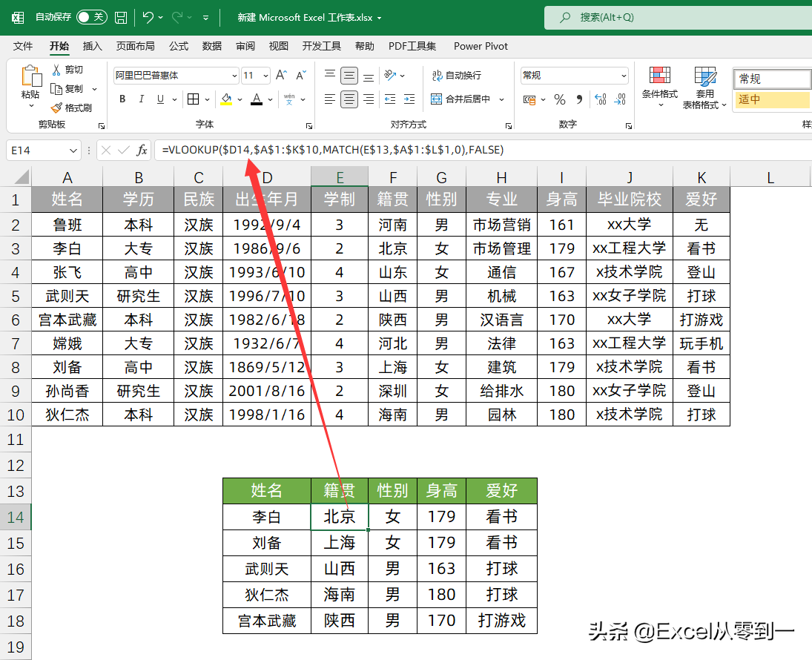Click the Undo arrow icon
The height and width of the screenshot is (660, 812).
click(148, 18)
